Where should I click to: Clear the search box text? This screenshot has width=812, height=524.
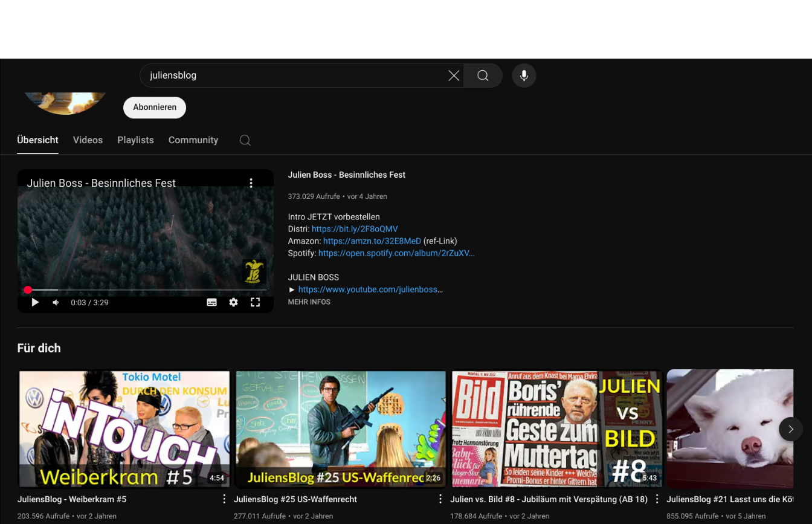pyautogui.click(x=454, y=76)
